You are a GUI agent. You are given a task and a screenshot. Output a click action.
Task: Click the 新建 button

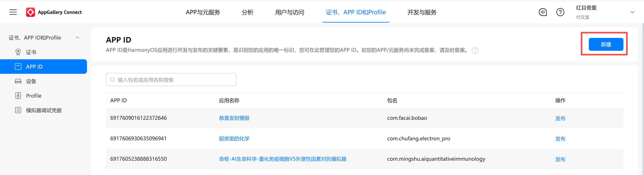click(606, 44)
